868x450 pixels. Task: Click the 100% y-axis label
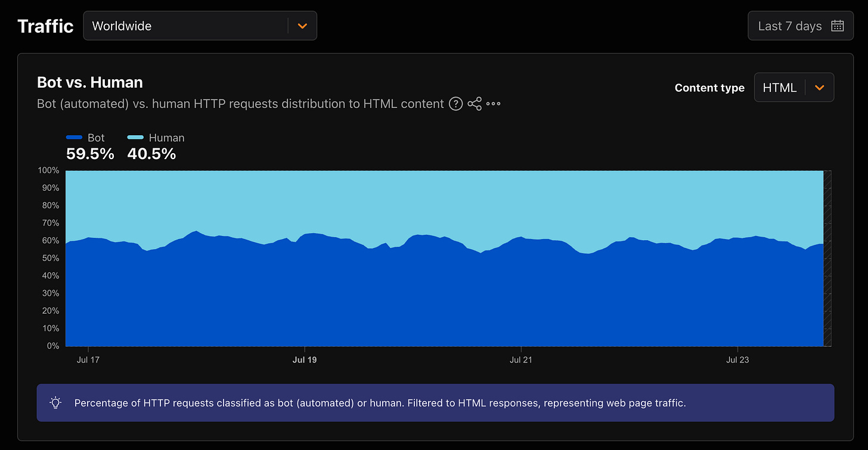(x=49, y=170)
